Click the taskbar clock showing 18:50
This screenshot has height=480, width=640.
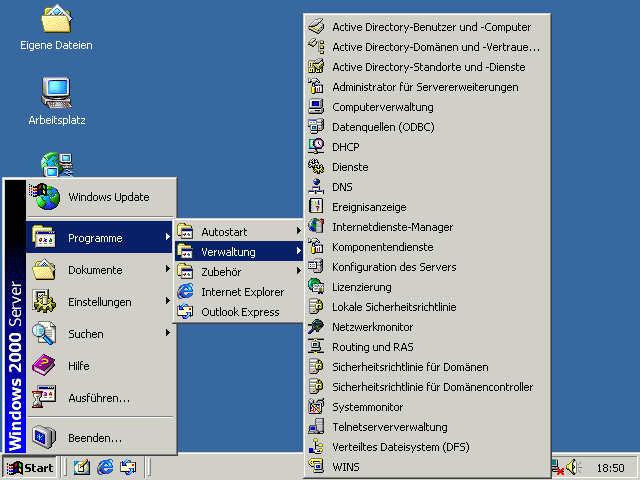click(x=611, y=468)
